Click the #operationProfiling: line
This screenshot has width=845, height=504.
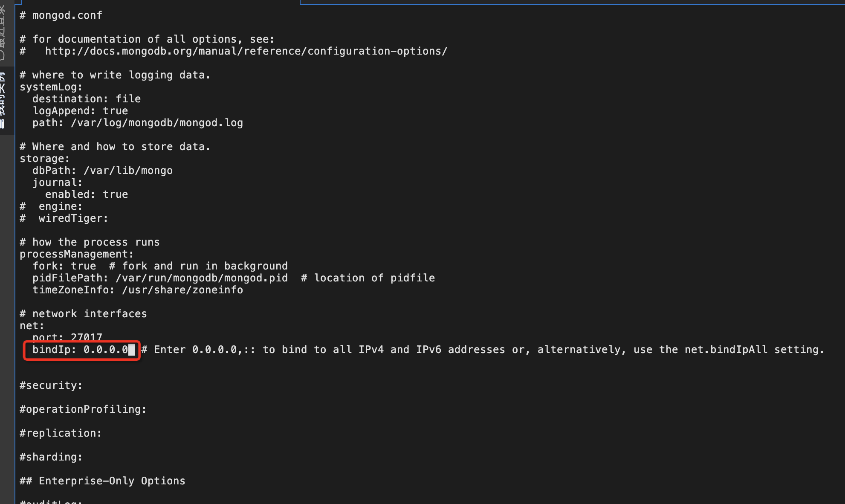(83, 409)
